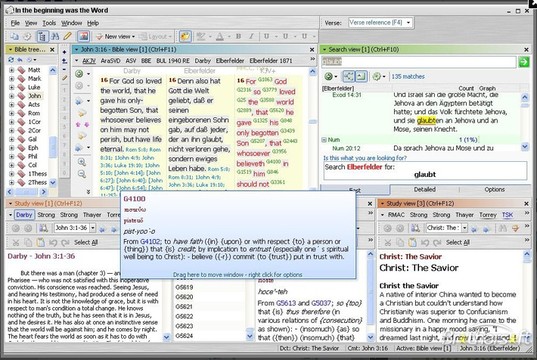Click the Italic formatting icon
Image resolution: width=537 pixels, height=360 pixels.
(x=251, y=36)
